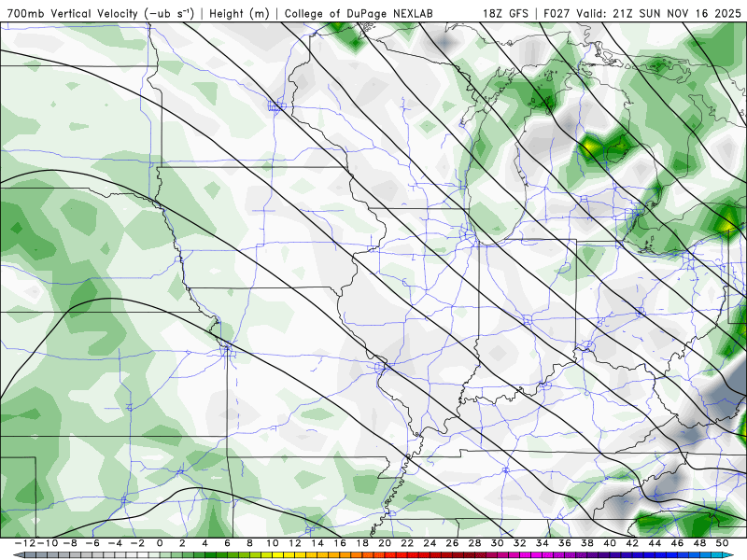Click the '-6' colorbar scale label
Screen dimensions: 747x560
91,543
